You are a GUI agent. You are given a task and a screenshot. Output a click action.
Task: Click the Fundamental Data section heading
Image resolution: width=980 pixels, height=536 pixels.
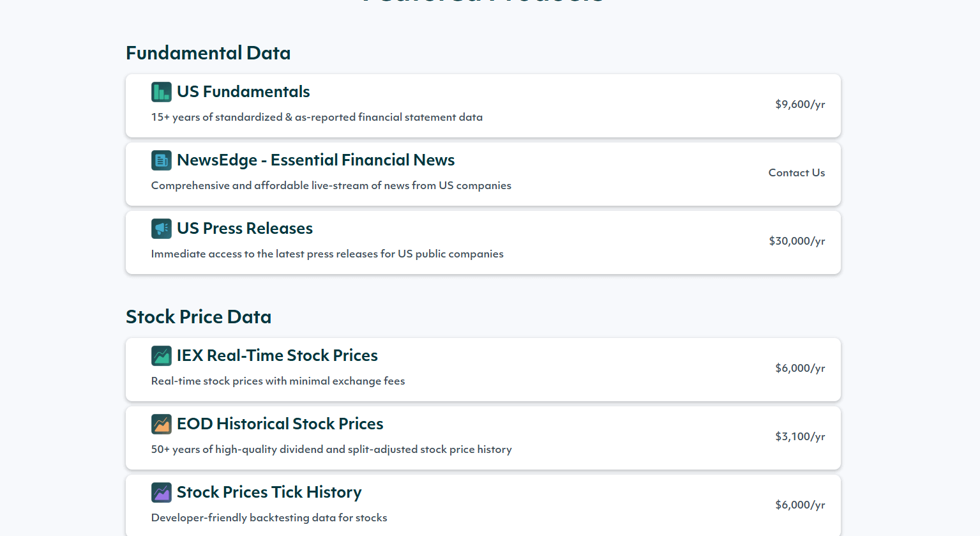[208, 53]
